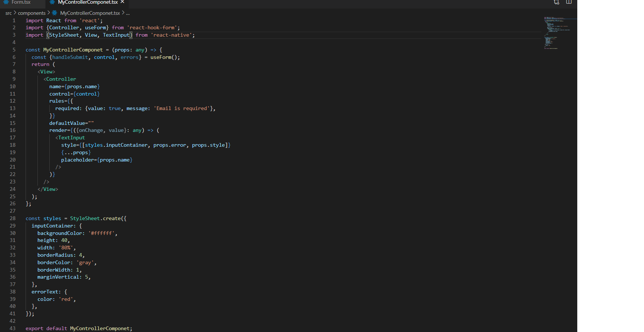The width and height of the screenshot is (644, 332).
Task: Open the 'components' breadcrumb segment
Action: point(32,13)
